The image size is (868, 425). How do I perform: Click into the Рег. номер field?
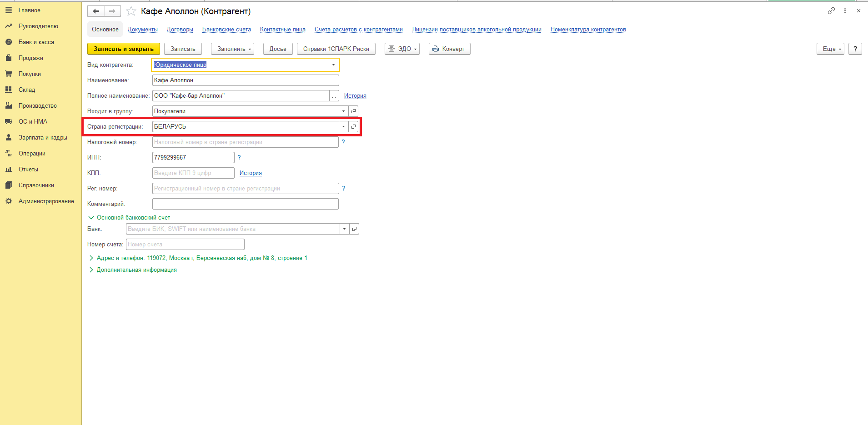pyautogui.click(x=246, y=188)
